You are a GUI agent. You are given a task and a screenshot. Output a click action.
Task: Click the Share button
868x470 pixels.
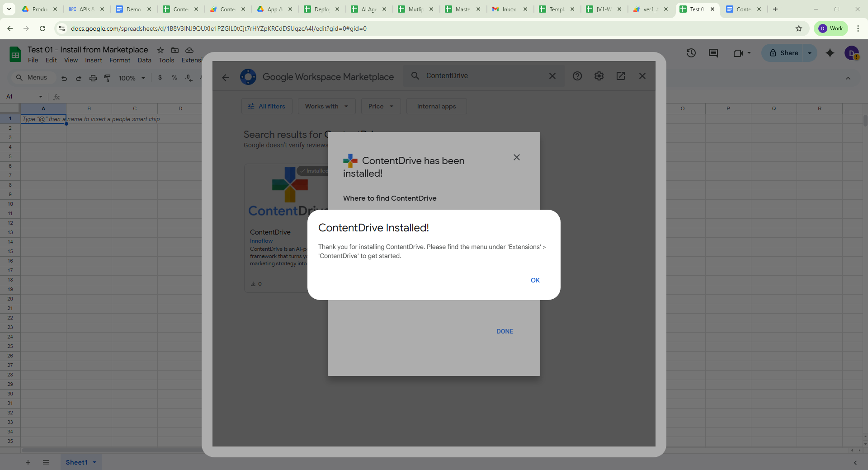point(784,53)
